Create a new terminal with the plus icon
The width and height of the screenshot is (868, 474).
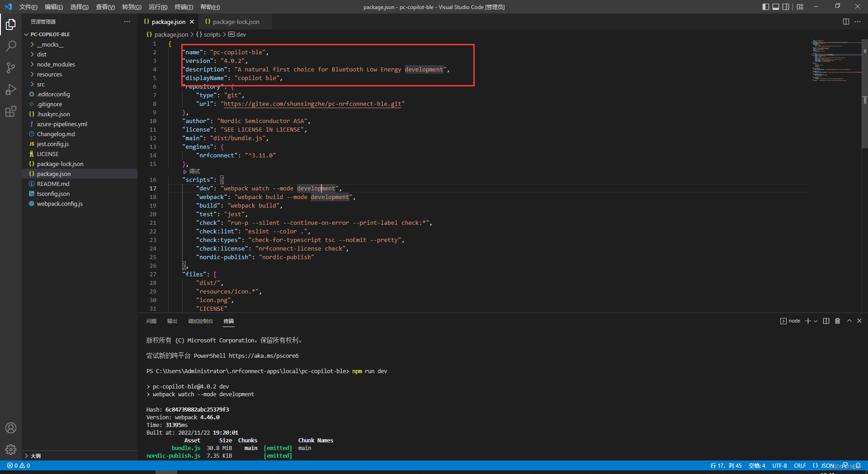pos(808,321)
